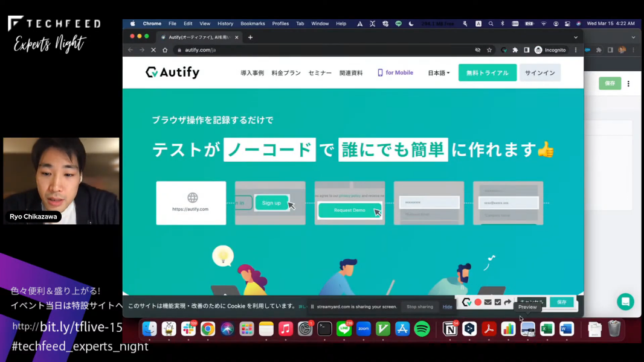Open LINE from the Dock
The width and height of the screenshot is (644, 362).
(x=344, y=329)
